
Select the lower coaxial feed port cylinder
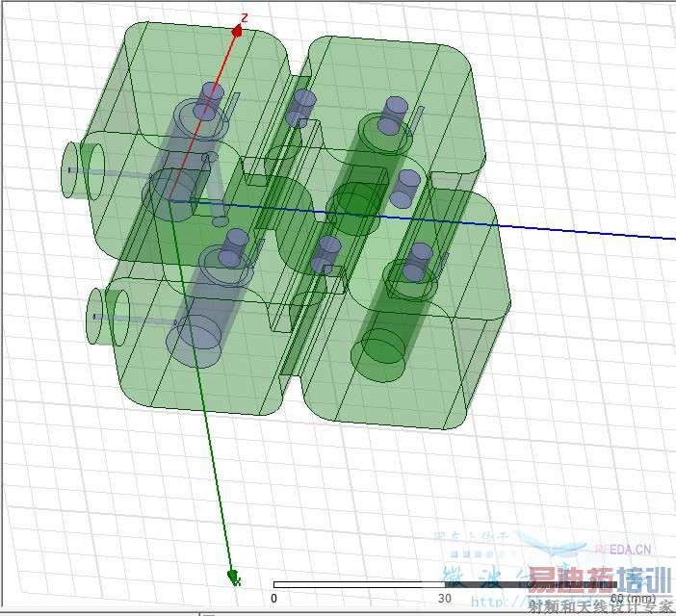tap(108, 317)
